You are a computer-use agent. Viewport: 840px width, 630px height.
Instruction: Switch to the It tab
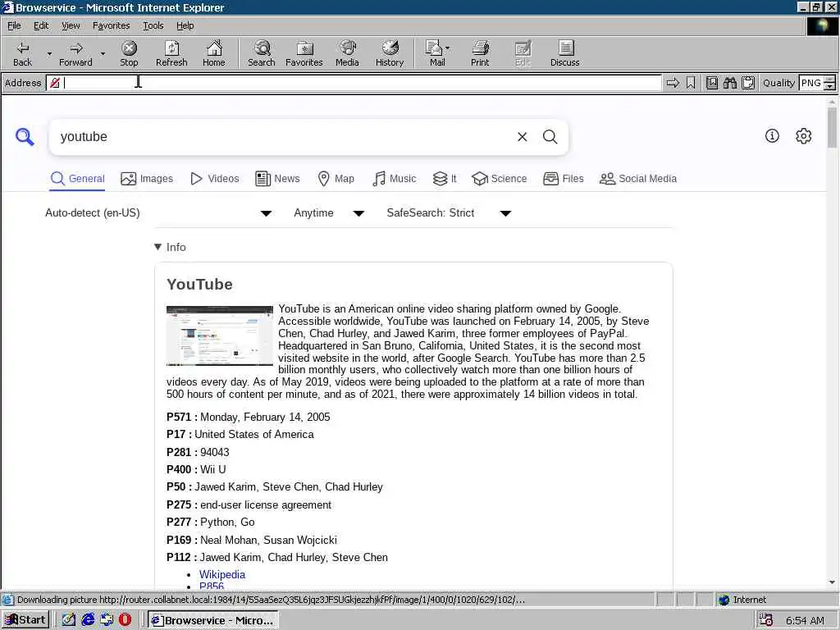pos(445,178)
